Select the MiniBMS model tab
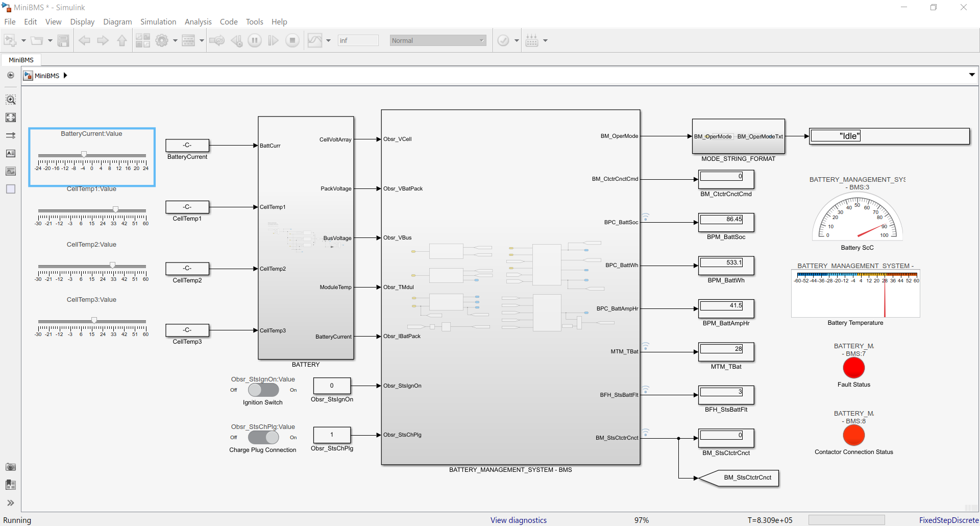 click(21, 60)
